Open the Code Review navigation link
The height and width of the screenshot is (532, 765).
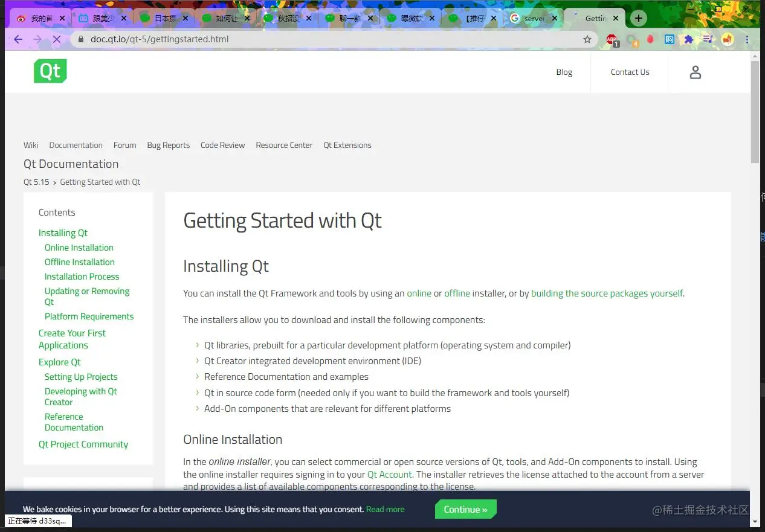pyautogui.click(x=222, y=145)
